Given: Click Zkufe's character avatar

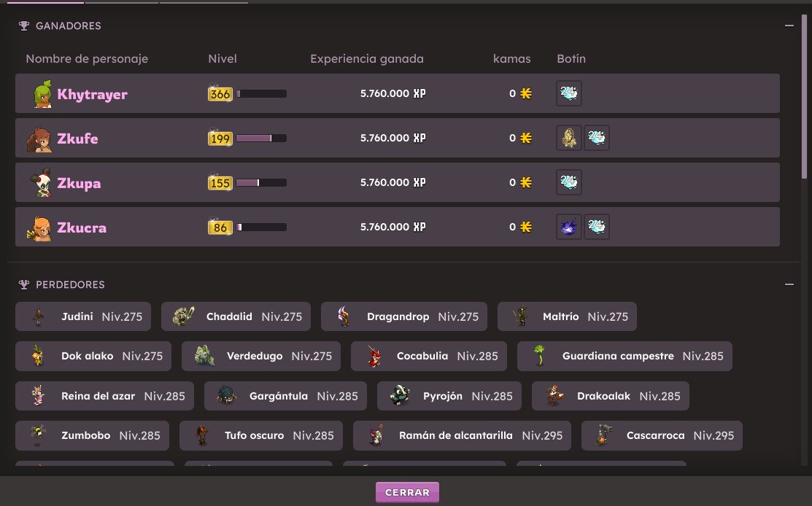Looking at the screenshot, I should (40, 139).
